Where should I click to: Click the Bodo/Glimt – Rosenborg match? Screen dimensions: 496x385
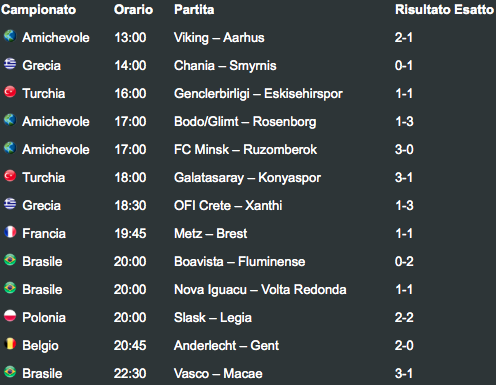tap(245, 122)
